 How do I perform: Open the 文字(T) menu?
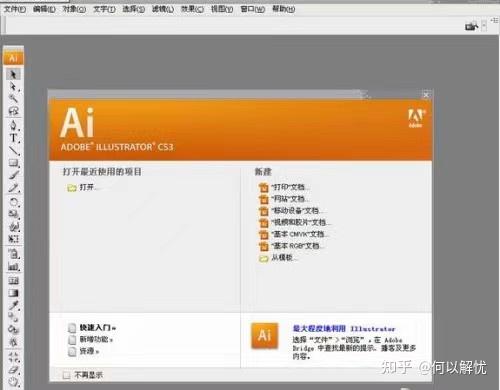pos(104,9)
